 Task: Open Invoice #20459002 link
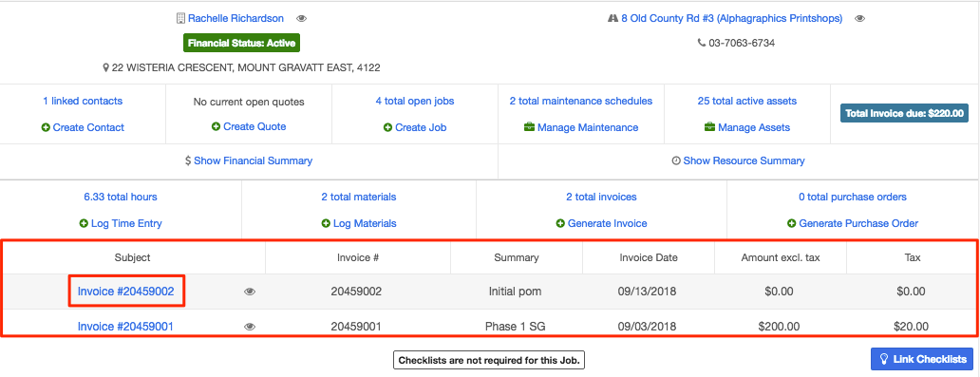[x=125, y=292]
